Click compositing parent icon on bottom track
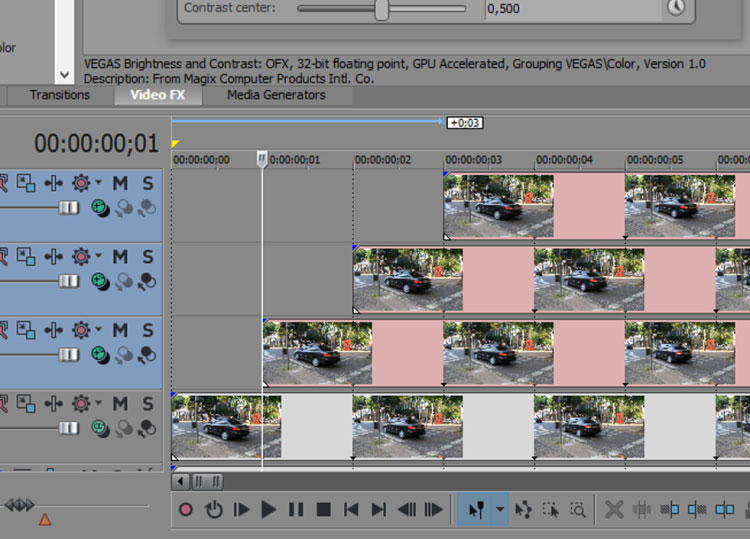750x539 pixels. coord(124,429)
